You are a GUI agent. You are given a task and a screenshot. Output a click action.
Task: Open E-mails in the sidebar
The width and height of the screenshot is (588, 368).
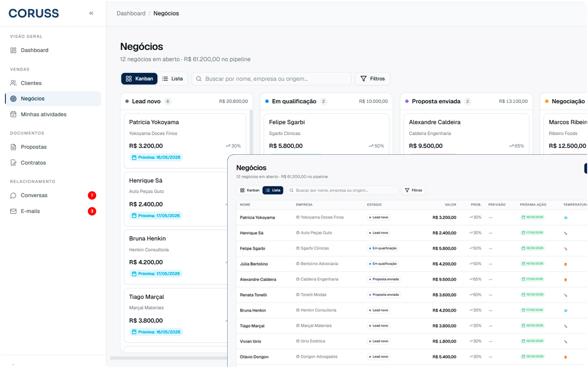click(x=53, y=211)
